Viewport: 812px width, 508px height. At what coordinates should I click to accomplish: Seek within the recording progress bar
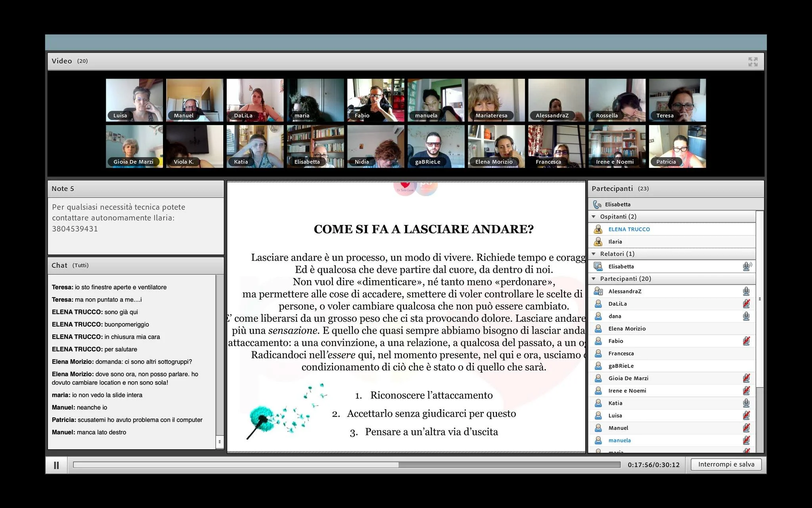pos(347,465)
